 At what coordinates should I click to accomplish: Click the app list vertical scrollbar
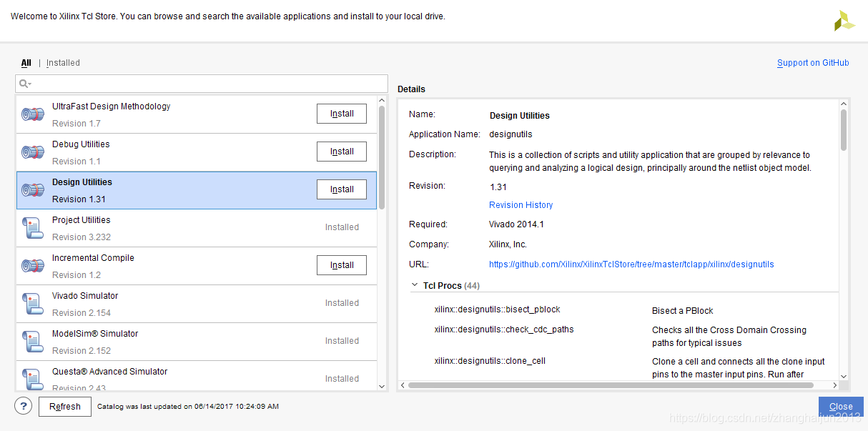coord(382,157)
